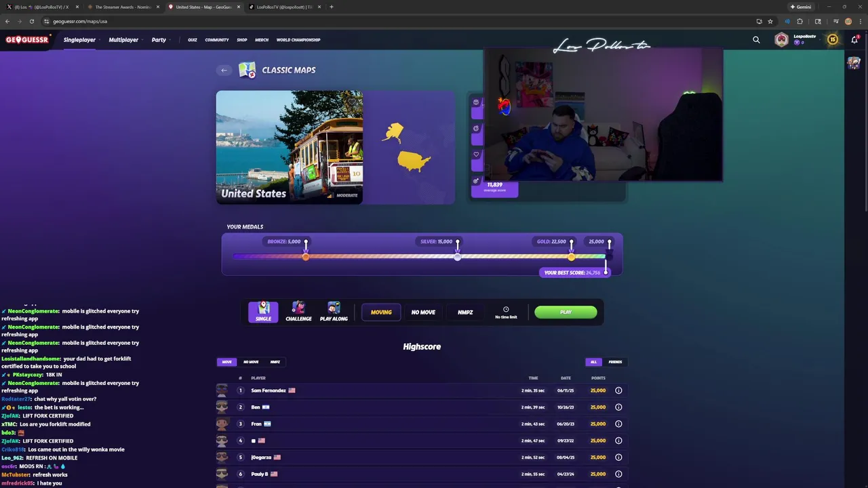Screen dimensions: 868x488
Task: Click the browser back arrow
Action: click(x=7, y=21)
